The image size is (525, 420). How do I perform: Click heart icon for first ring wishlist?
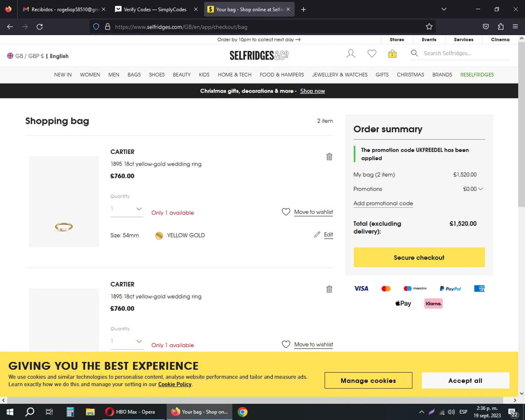pos(286,212)
